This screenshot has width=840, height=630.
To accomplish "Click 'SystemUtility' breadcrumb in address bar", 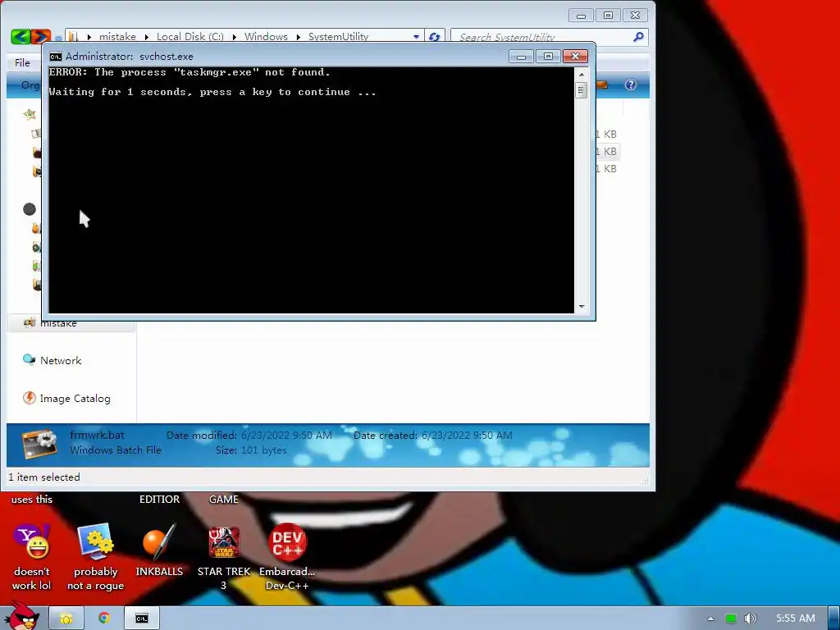I will click(339, 36).
